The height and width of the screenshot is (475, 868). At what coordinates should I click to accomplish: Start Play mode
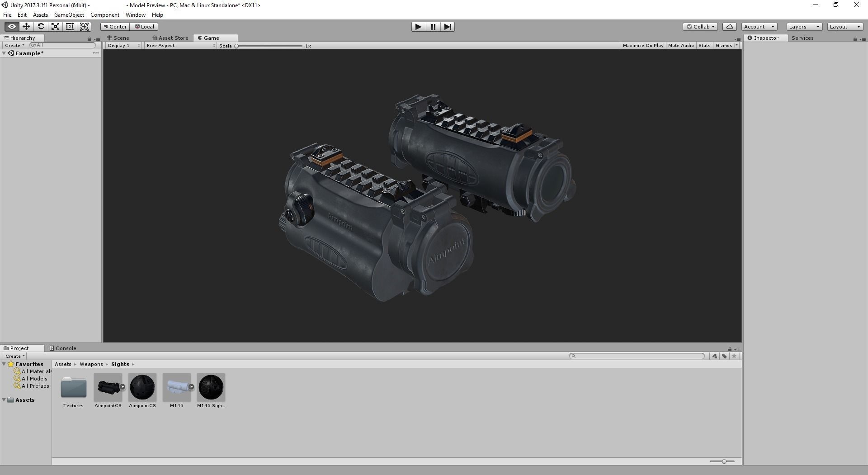point(418,27)
